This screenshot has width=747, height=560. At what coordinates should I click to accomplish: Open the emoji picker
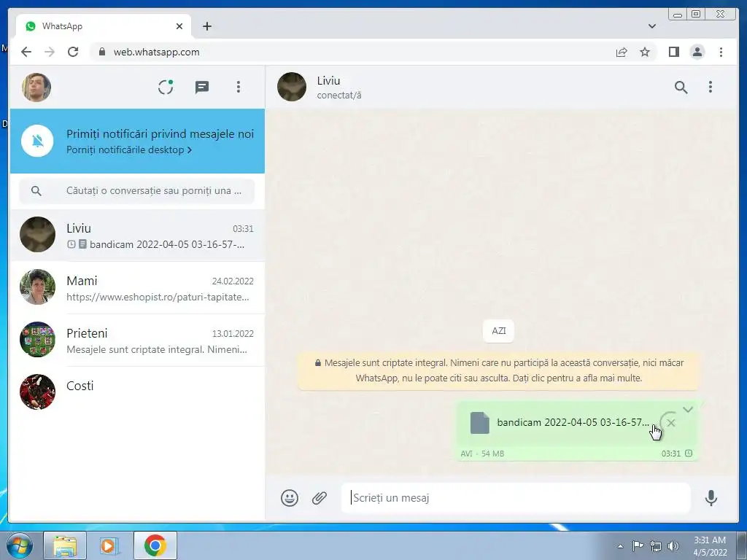289,498
